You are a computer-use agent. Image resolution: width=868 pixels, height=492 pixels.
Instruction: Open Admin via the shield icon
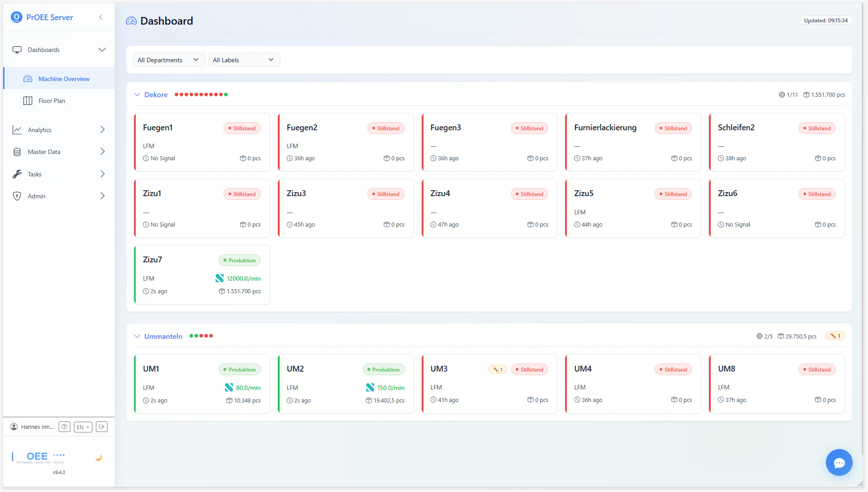point(17,196)
